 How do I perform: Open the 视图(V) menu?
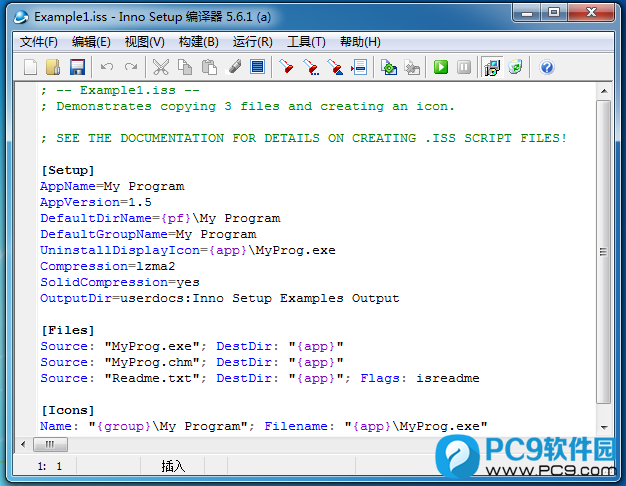click(x=145, y=42)
